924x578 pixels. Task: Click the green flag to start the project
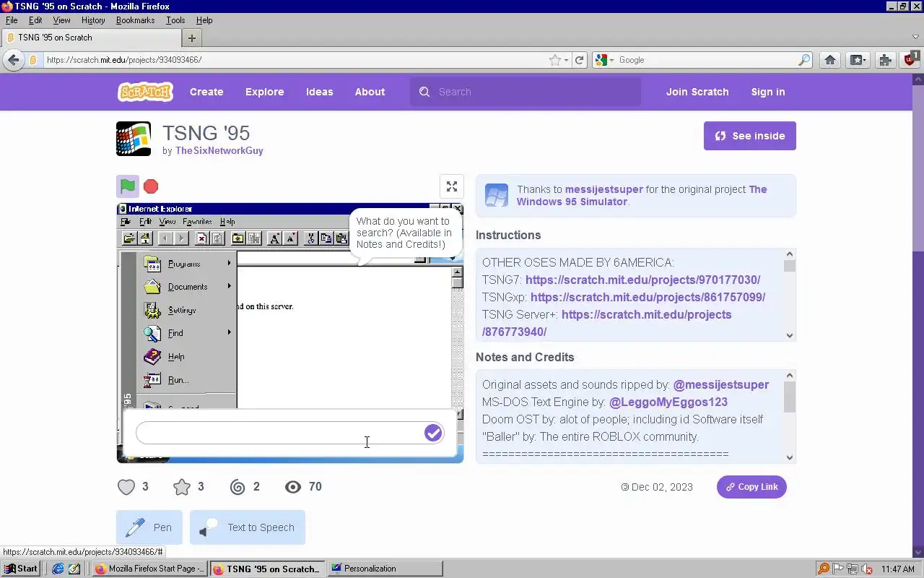point(128,186)
